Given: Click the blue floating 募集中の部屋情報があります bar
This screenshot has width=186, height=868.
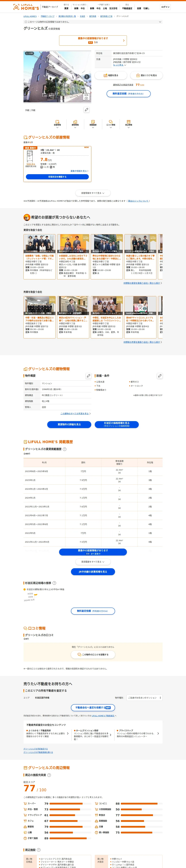Looking at the screenshot, I should coord(93,552).
